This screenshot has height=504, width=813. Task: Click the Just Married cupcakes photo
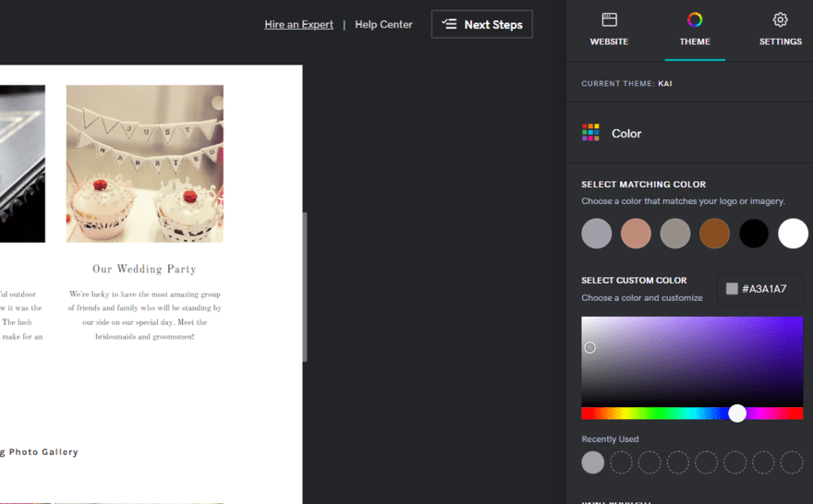click(x=145, y=163)
